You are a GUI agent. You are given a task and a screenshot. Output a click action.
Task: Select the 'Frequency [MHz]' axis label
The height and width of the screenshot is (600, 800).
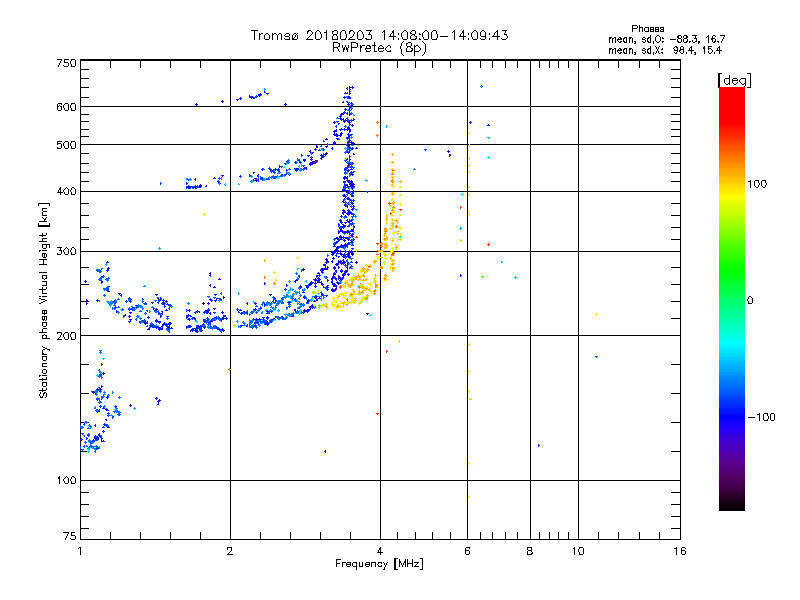(x=379, y=564)
